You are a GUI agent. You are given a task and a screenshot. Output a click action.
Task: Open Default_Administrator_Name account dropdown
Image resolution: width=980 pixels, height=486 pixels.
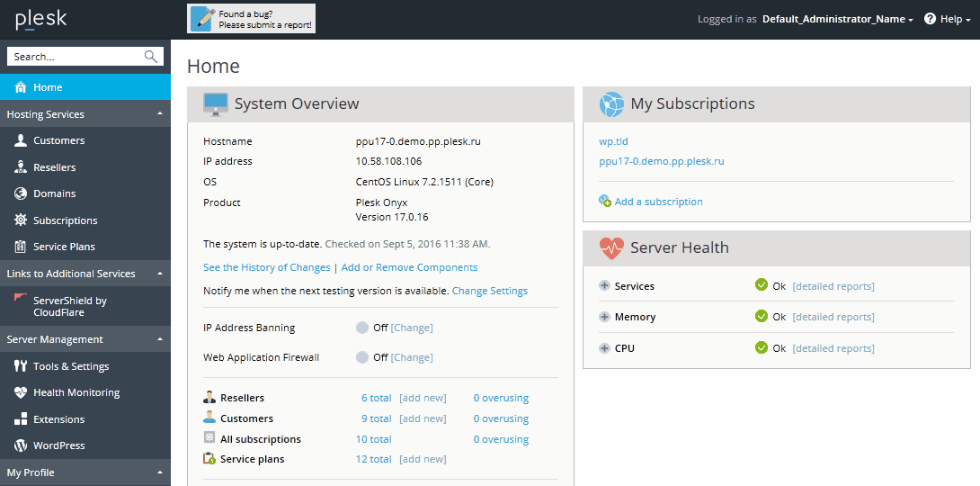coord(837,19)
